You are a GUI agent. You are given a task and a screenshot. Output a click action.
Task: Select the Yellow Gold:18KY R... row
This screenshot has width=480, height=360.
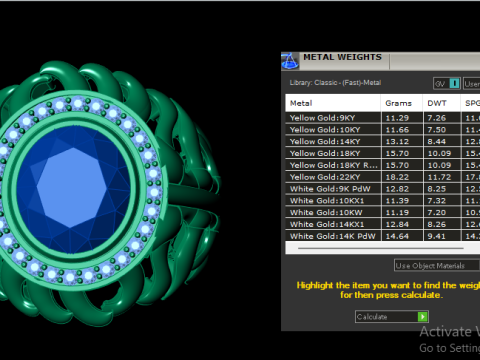coord(383,165)
